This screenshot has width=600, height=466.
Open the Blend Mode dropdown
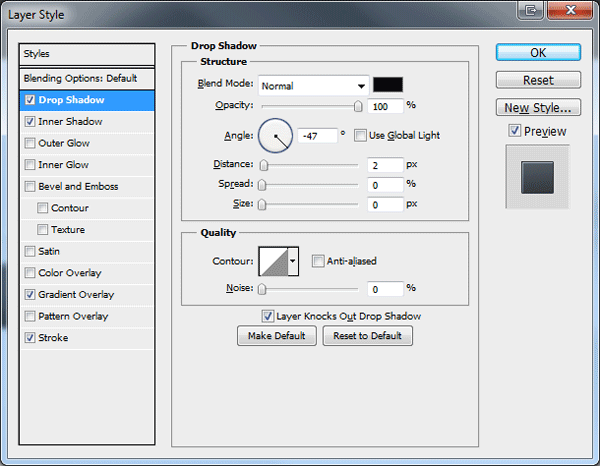click(x=313, y=86)
